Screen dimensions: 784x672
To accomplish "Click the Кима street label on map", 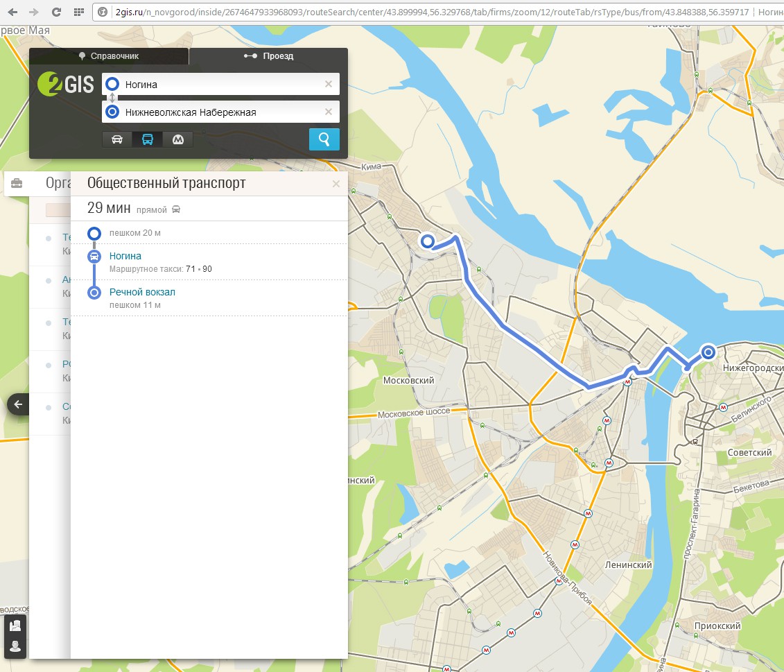I will point(371,166).
